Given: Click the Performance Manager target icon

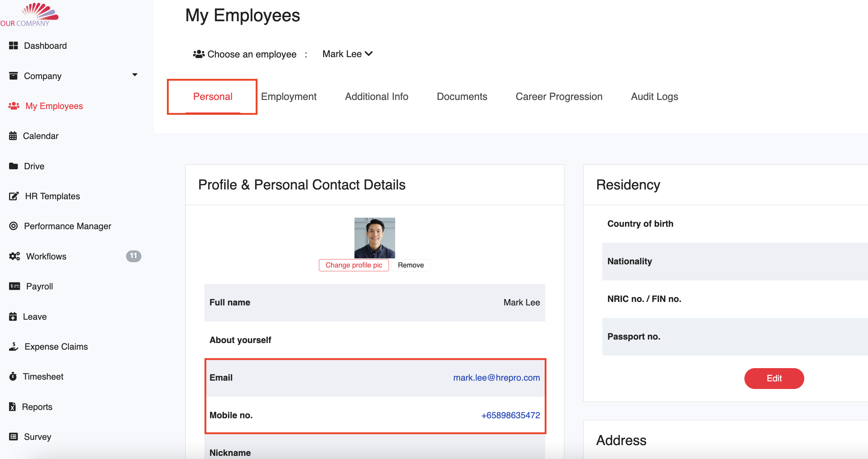Looking at the screenshot, I should click(x=13, y=226).
